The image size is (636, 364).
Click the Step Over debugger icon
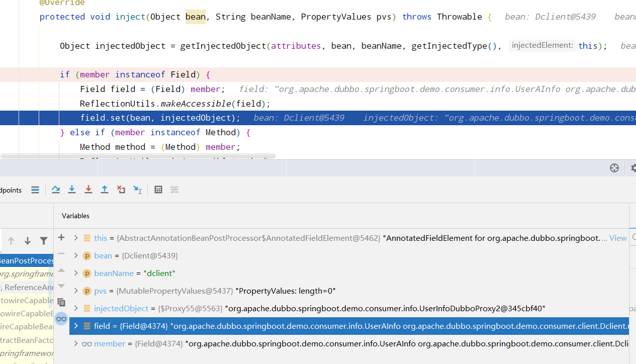(x=56, y=190)
